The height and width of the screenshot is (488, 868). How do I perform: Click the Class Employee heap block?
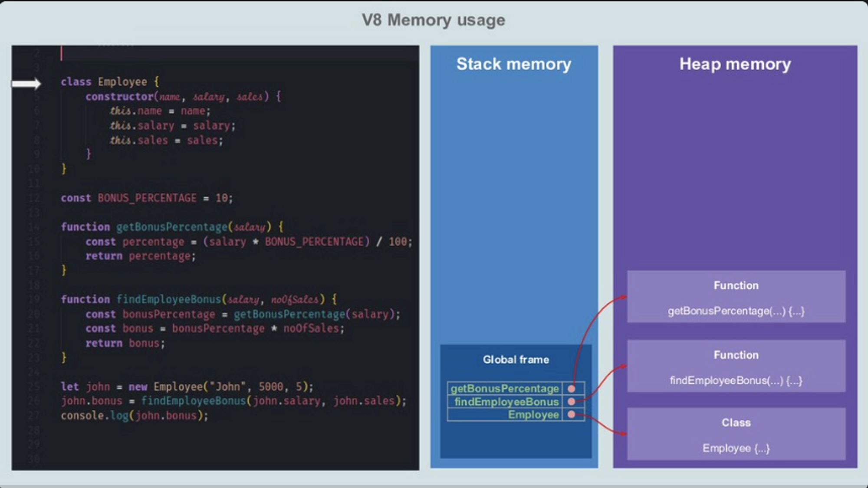coord(736,434)
